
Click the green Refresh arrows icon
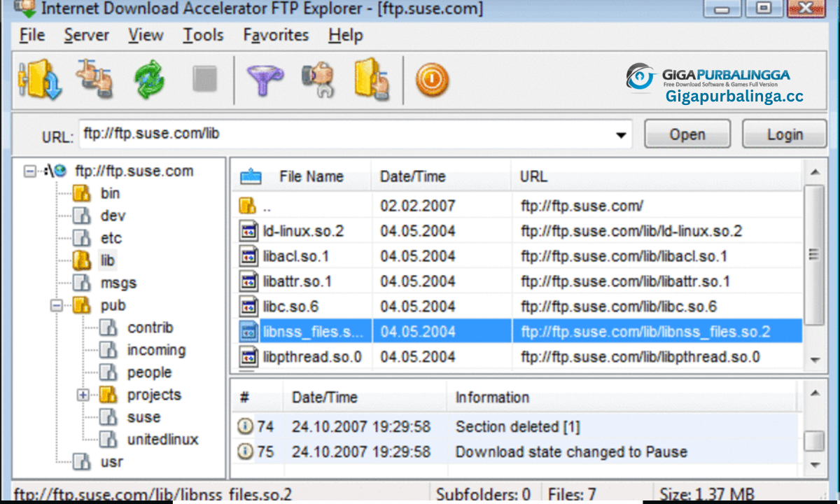pos(149,80)
